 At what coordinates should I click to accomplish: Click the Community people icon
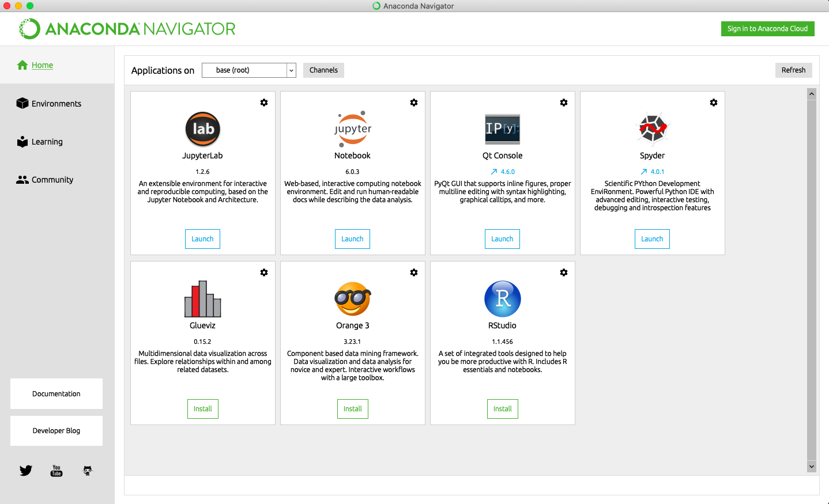pyautogui.click(x=22, y=180)
